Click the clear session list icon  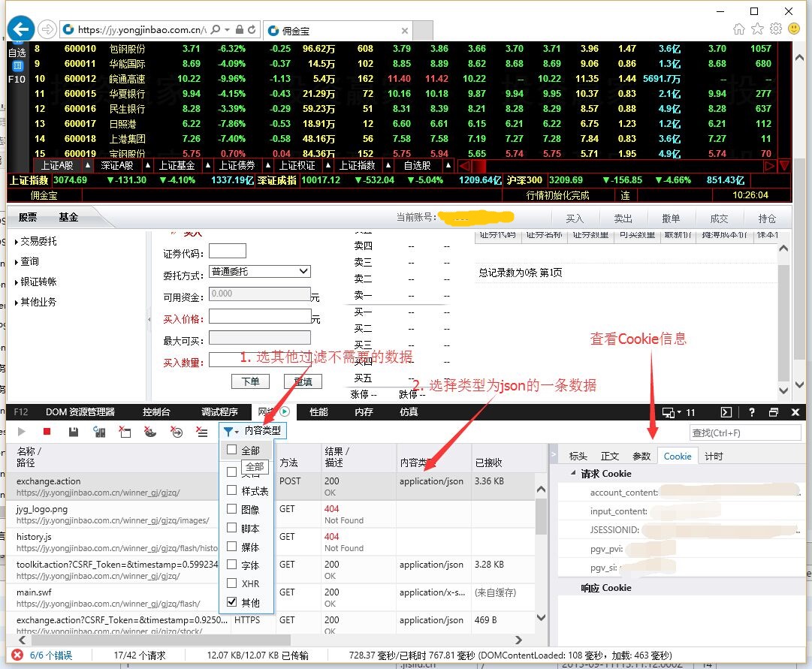point(201,432)
